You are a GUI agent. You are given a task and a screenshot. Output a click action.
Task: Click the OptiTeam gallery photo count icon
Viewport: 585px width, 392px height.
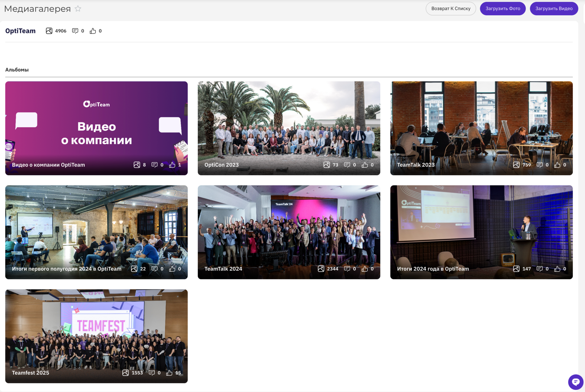(x=49, y=31)
